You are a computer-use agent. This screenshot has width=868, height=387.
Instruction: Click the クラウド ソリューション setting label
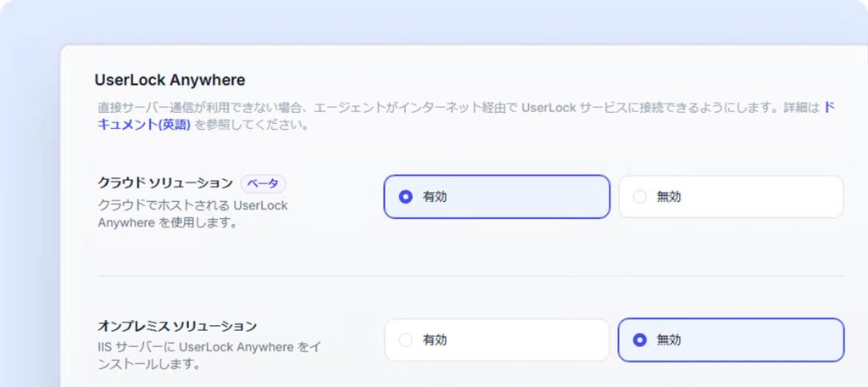point(165,183)
